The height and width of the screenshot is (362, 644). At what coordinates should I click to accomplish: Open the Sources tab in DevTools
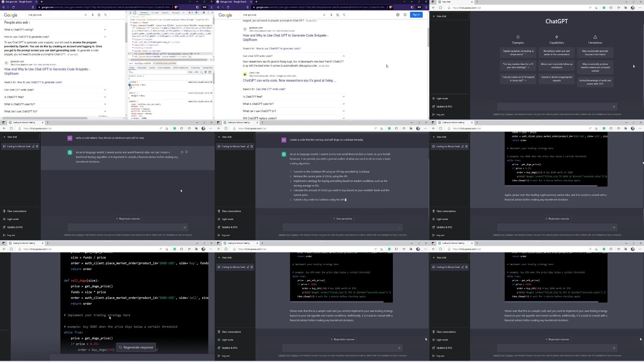click(165, 13)
